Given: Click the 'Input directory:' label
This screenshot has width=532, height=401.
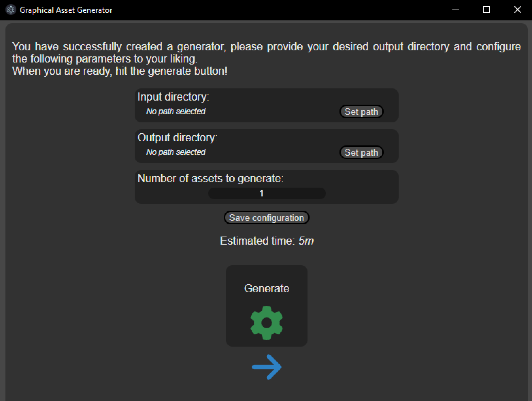Looking at the screenshot, I should point(173,97).
